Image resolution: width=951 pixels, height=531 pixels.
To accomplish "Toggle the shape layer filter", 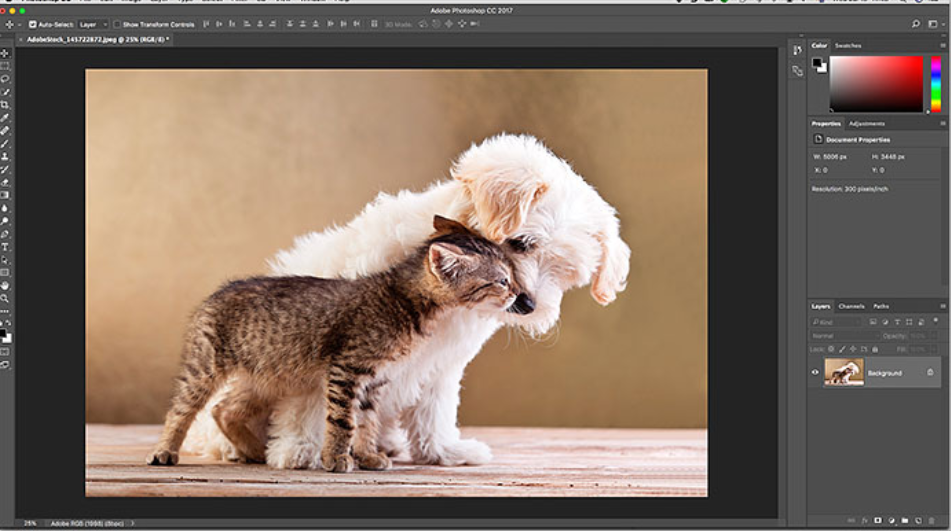I will pyautogui.click(x=909, y=322).
